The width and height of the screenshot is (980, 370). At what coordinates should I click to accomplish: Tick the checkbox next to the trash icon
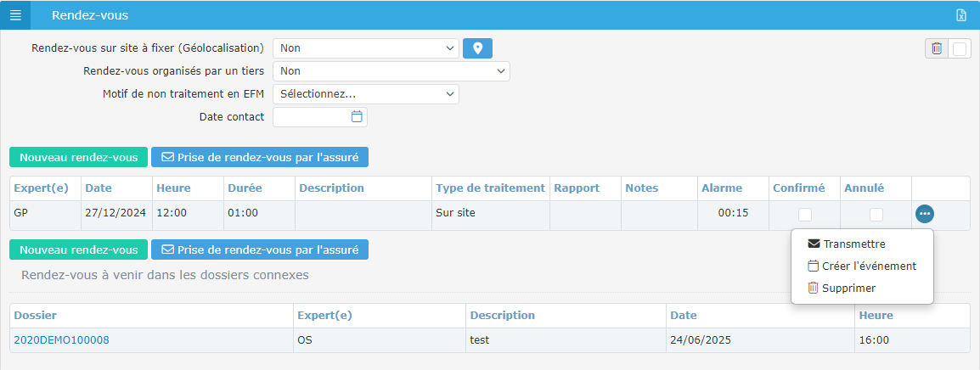(x=960, y=49)
